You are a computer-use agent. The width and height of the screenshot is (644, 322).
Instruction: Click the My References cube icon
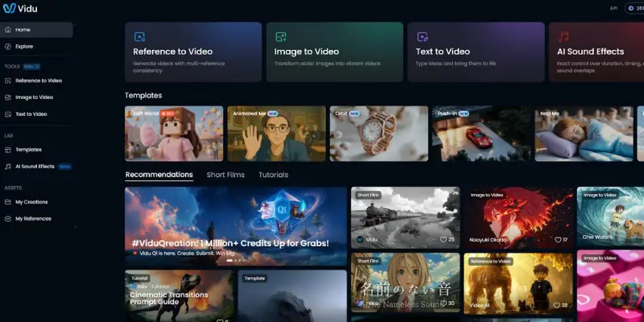[8, 219]
